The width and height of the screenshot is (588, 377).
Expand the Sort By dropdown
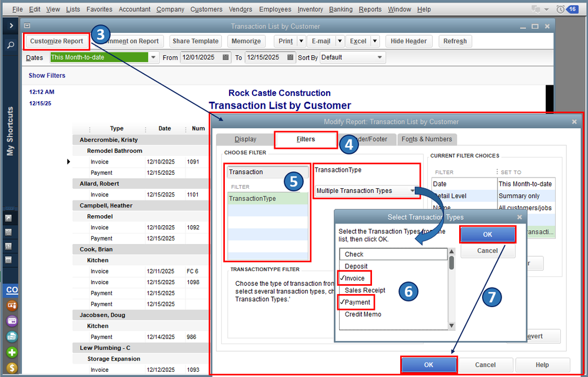[380, 58]
